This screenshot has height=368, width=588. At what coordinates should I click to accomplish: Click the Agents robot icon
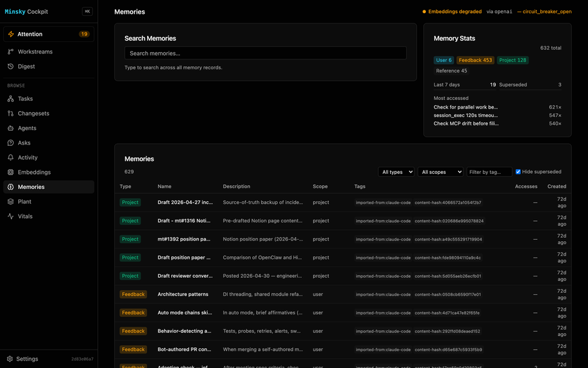point(10,128)
